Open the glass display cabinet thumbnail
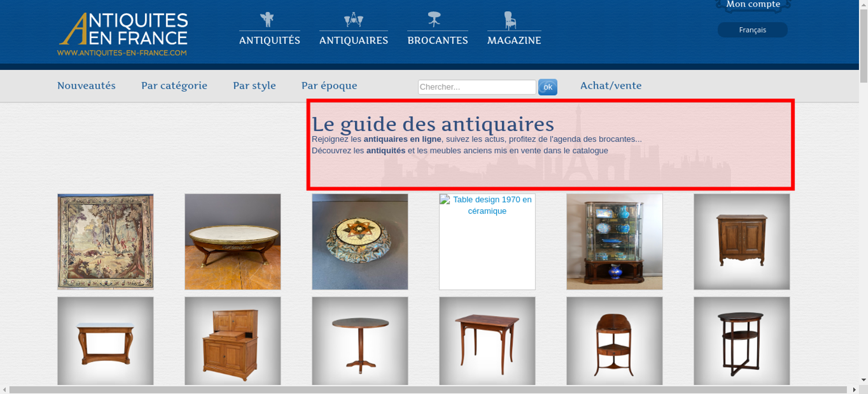This screenshot has height=394, width=868. pos(614,242)
